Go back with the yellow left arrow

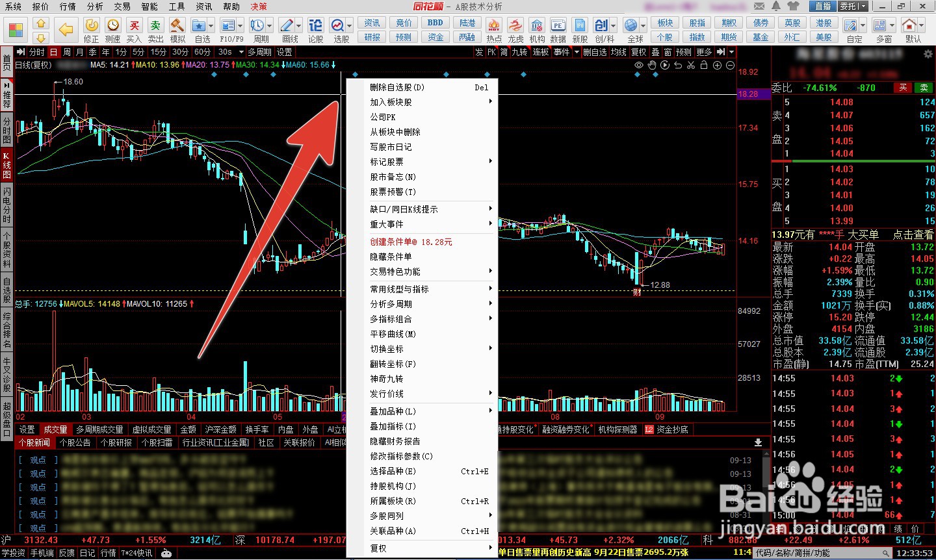tap(66, 29)
